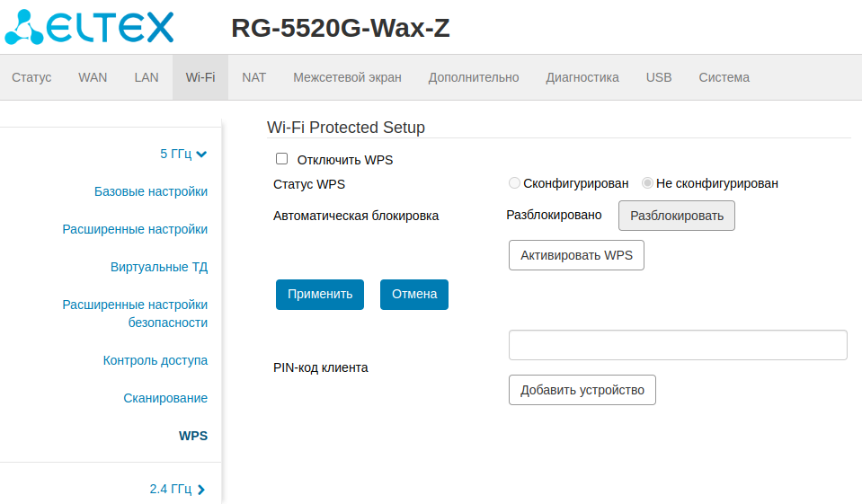
Task: Click the Активировать WPS button
Action: [576, 255]
